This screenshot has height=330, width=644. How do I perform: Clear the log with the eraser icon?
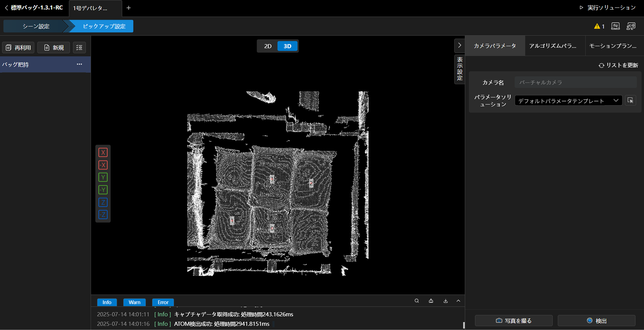[431, 301]
